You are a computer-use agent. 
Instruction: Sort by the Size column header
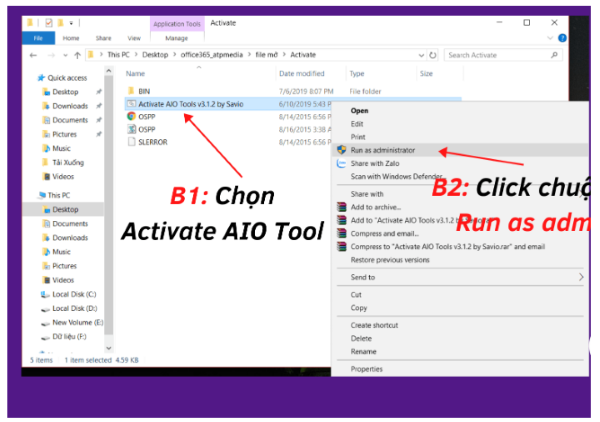coord(426,73)
